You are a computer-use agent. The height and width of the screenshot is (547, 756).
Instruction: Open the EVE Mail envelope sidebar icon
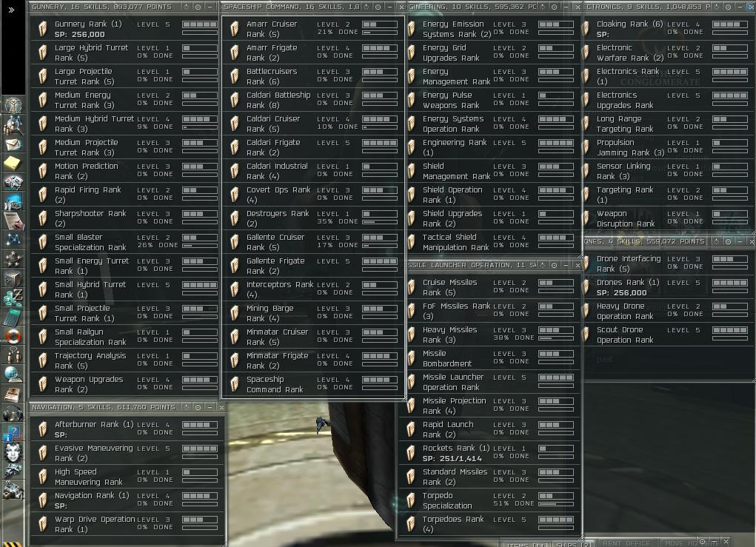pos(13,144)
